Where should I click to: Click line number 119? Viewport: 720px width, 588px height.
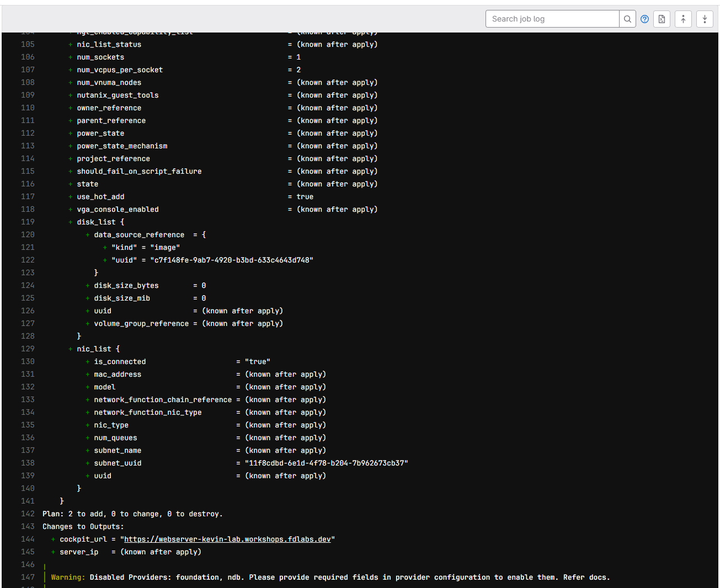pos(28,222)
